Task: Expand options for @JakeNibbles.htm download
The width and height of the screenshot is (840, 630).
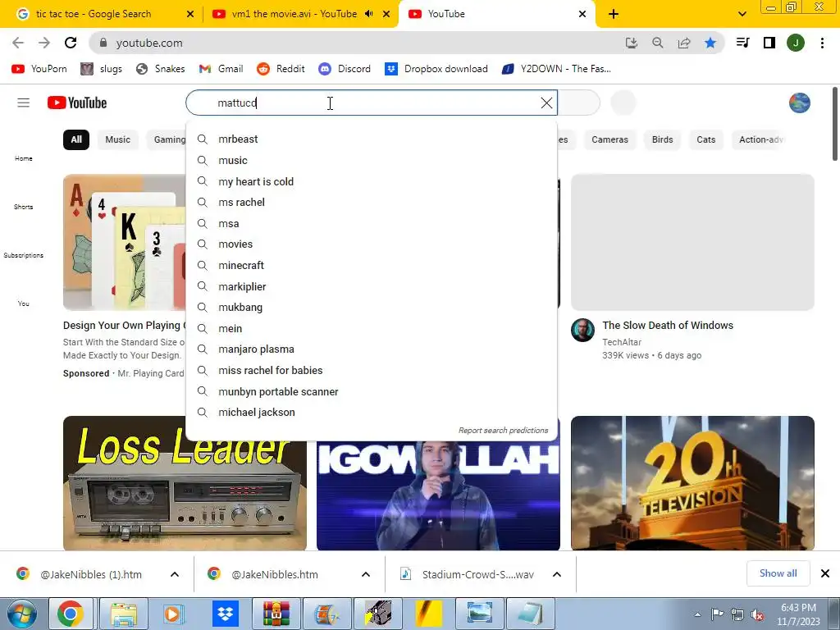Action: pos(365,574)
